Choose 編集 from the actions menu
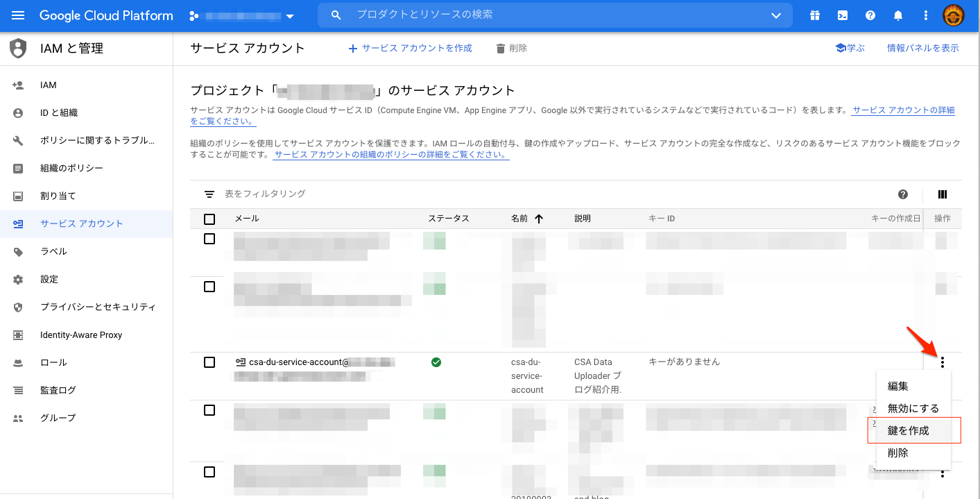980x499 pixels. 913,386
